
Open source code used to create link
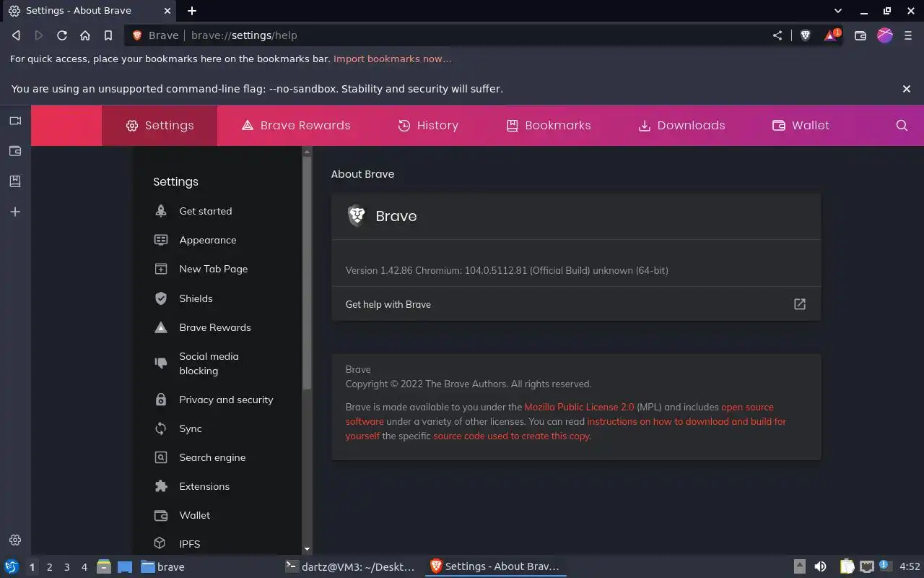(511, 436)
